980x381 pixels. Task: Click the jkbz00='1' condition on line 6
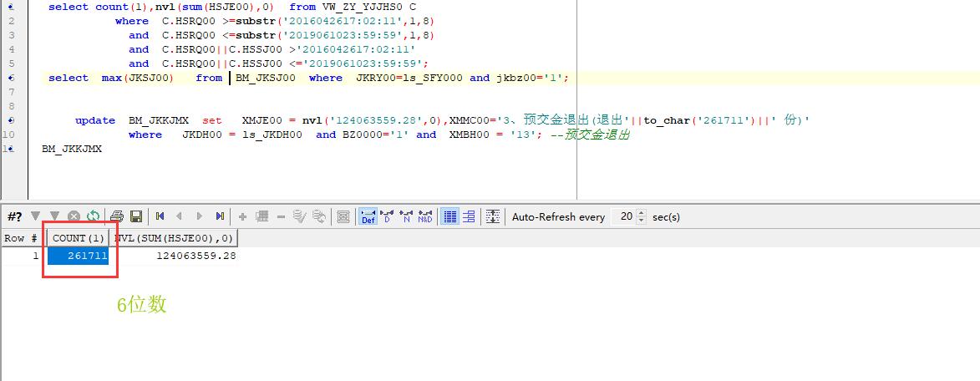(530, 78)
